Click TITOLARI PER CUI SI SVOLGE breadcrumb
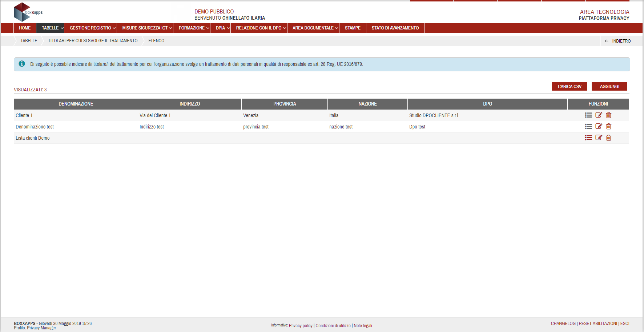Viewport: 644px width, 333px height. tap(93, 41)
